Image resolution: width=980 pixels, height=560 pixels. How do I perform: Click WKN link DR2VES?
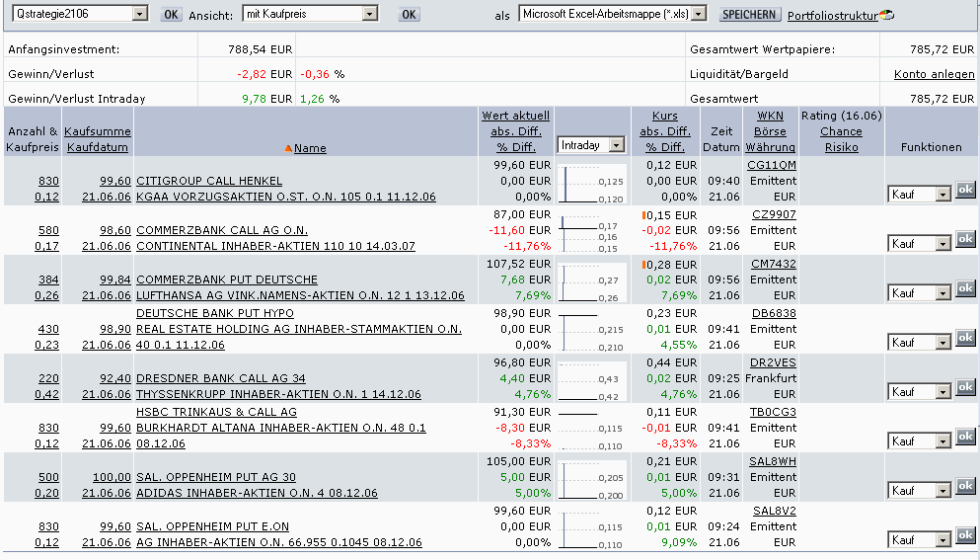[773, 362]
